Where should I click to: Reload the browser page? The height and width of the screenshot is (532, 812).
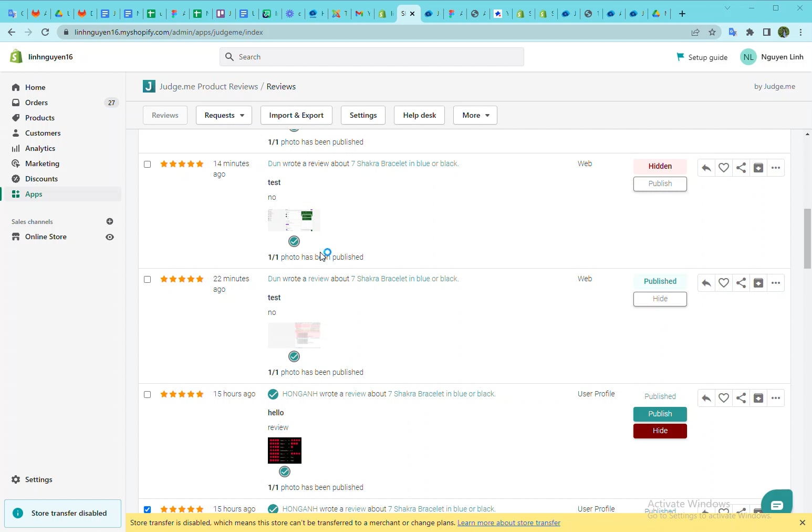point(45,32)
